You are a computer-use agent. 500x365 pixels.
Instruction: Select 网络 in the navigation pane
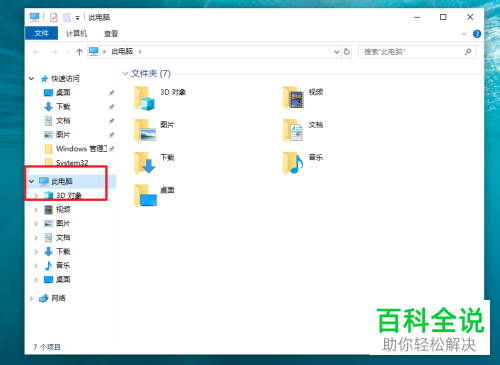coord(58,298)
